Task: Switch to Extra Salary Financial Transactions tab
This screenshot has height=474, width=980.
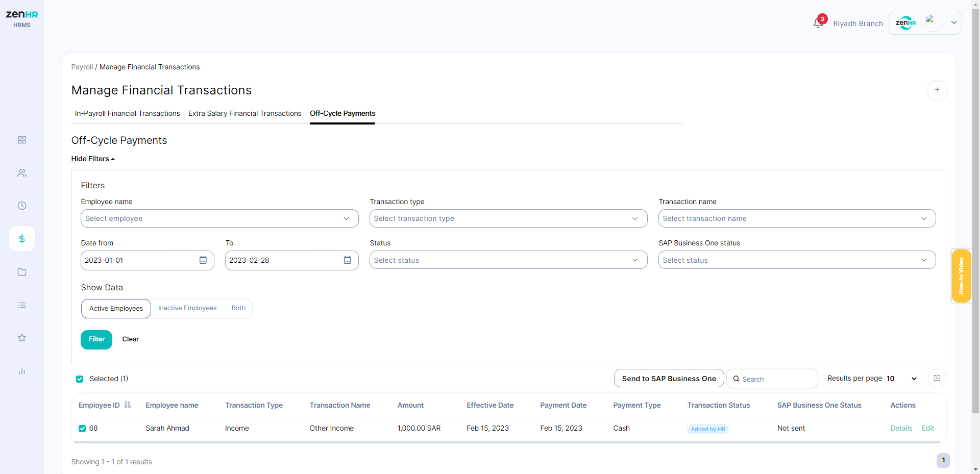Action: (245, 113)
